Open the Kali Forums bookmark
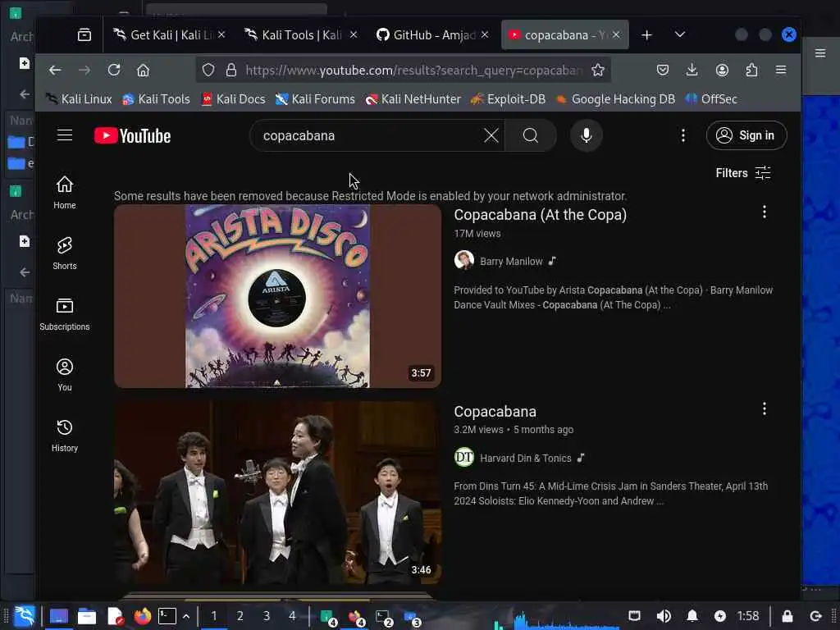Viewport: 840px width, 630px height. [x=315, y=99]
